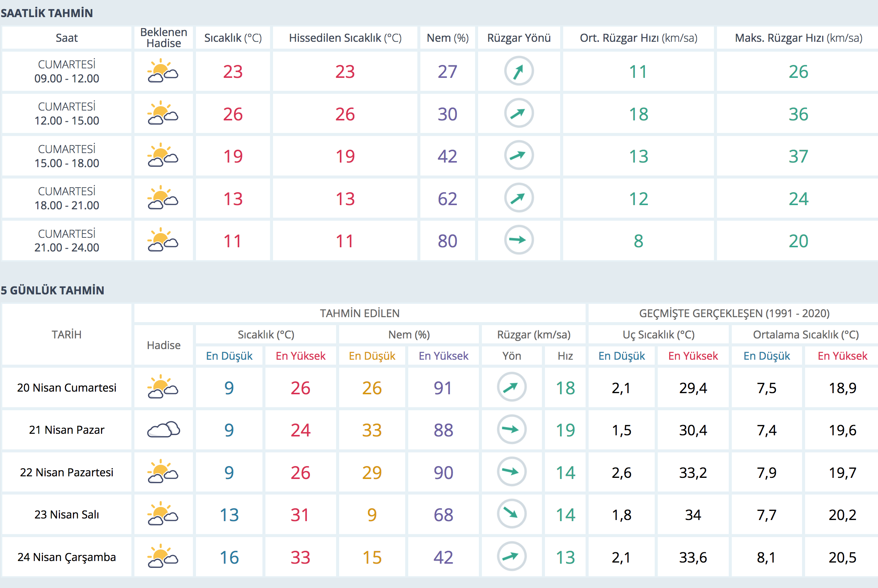This screenshot has width=878, height=588.
Task: Click the SAATLİK TAHMİN section heading
Action: tap(47, 13)
